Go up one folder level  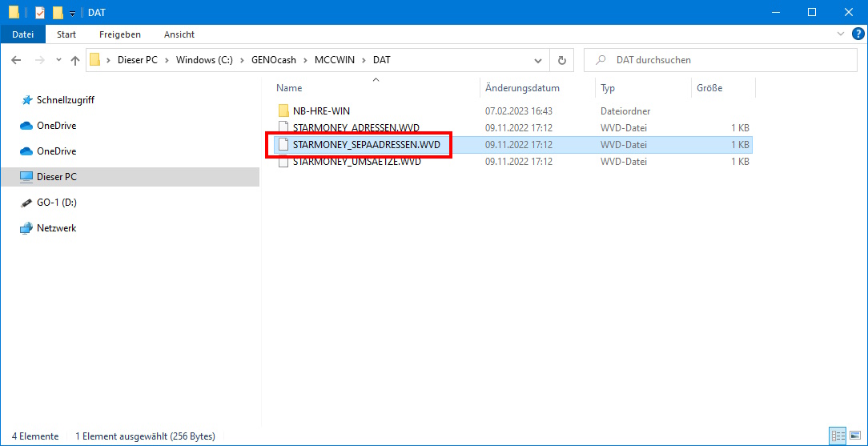pyautogui.click(x=76, y=60)
